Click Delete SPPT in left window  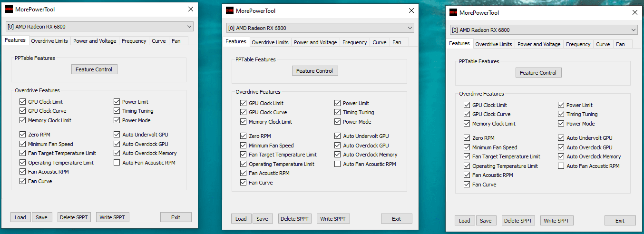pyautogui.click(x=74, y=217)
